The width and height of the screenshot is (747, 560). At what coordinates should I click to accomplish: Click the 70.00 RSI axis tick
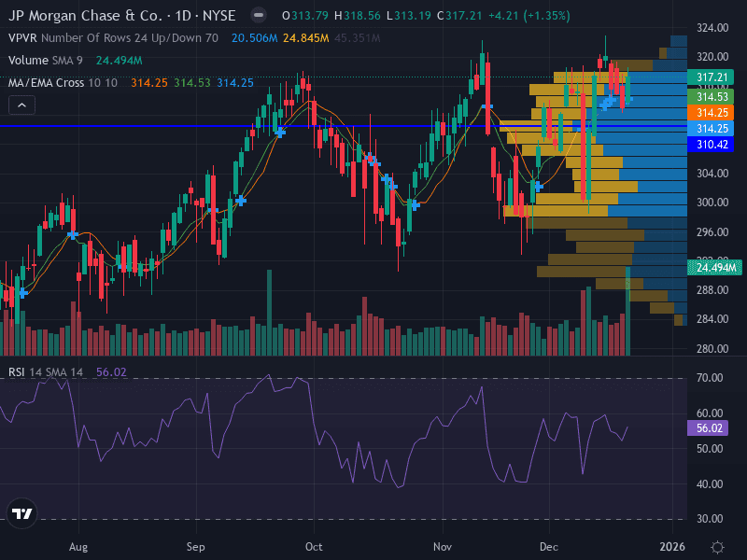click(710, 378)
